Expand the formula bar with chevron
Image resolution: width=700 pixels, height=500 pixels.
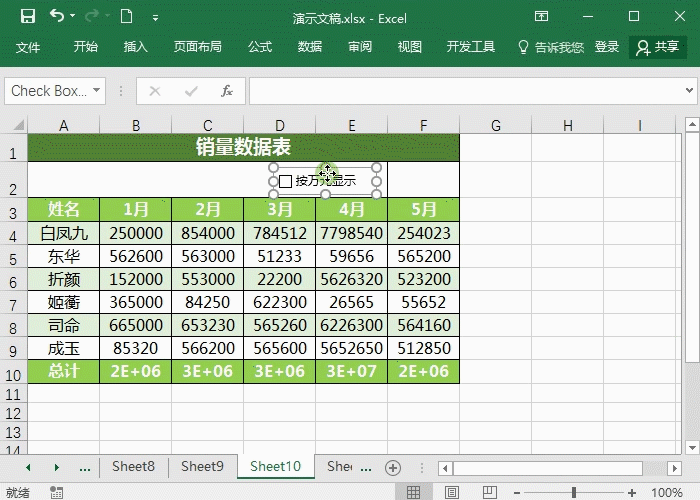click(691, 91)
